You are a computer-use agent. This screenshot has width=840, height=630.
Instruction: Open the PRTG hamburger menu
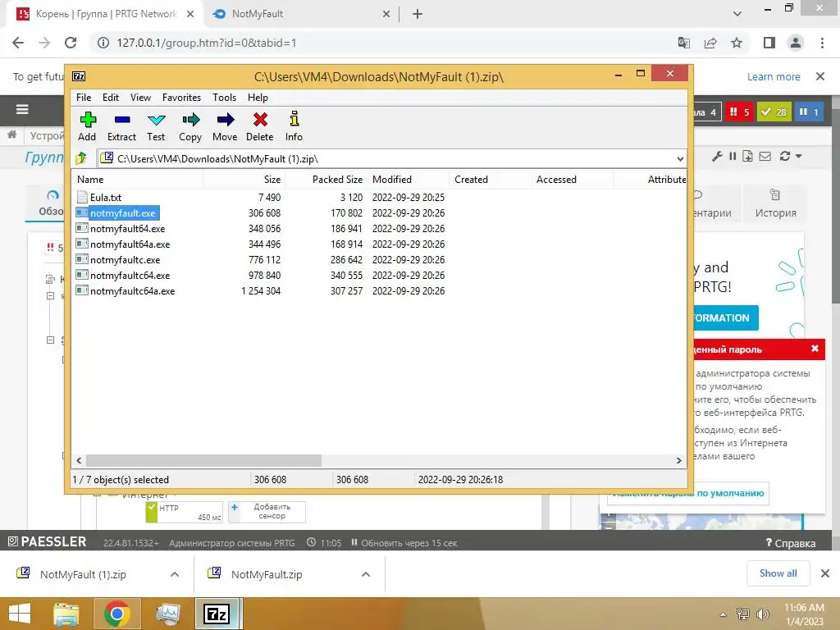click(22, 110)
